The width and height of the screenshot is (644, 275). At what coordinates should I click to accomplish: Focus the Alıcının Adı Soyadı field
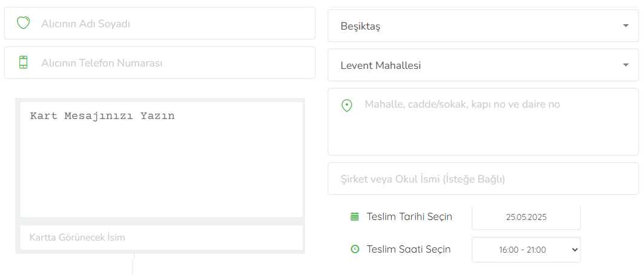[160, 24]
